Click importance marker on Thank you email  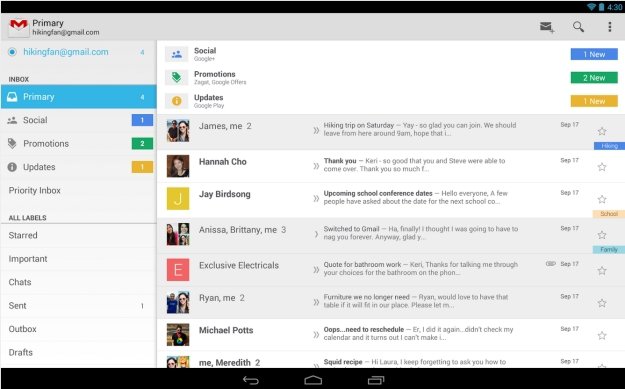(x=316, y=166)
